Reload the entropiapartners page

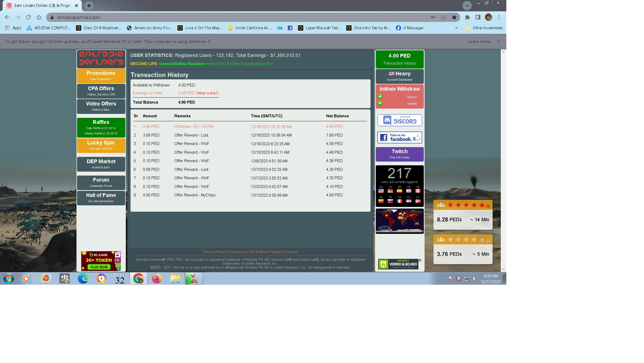coord(28,17)
